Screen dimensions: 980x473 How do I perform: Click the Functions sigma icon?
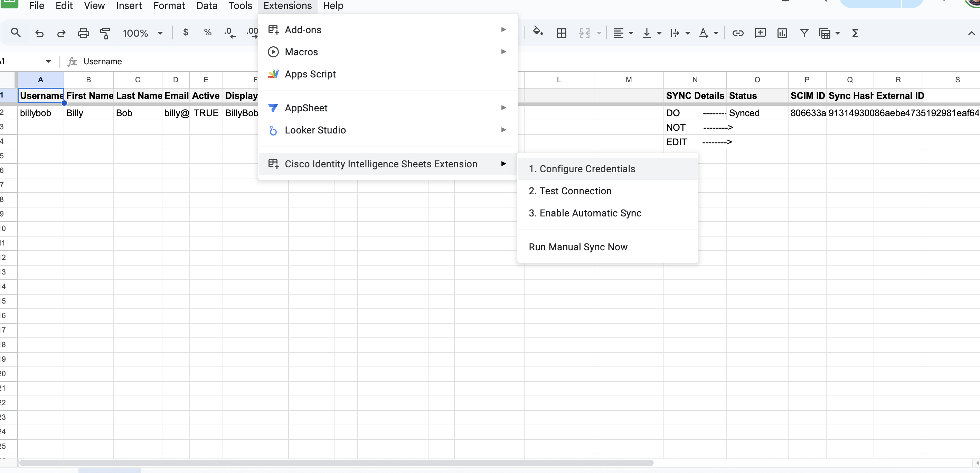pos(855,34)
